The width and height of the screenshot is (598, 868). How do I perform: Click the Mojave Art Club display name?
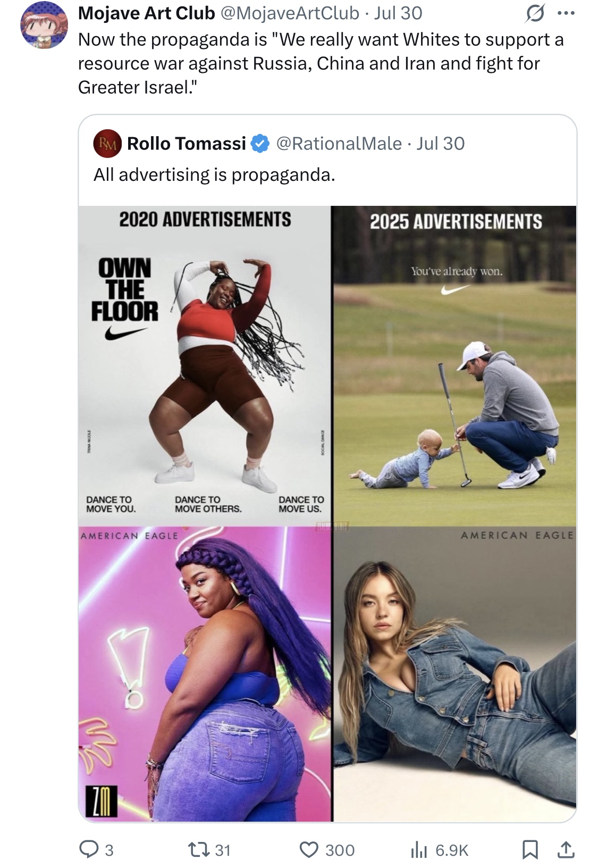[x=146, y=13]
